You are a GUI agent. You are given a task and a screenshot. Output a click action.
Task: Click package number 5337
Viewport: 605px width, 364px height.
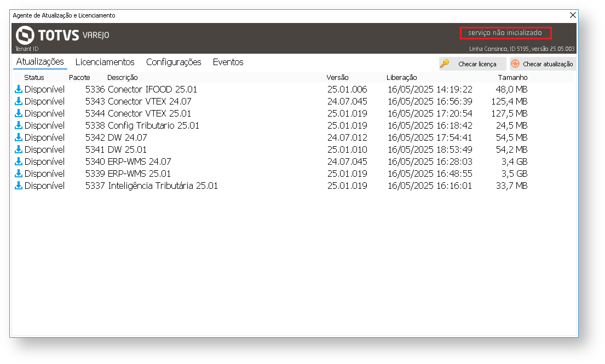click(95, 186)
